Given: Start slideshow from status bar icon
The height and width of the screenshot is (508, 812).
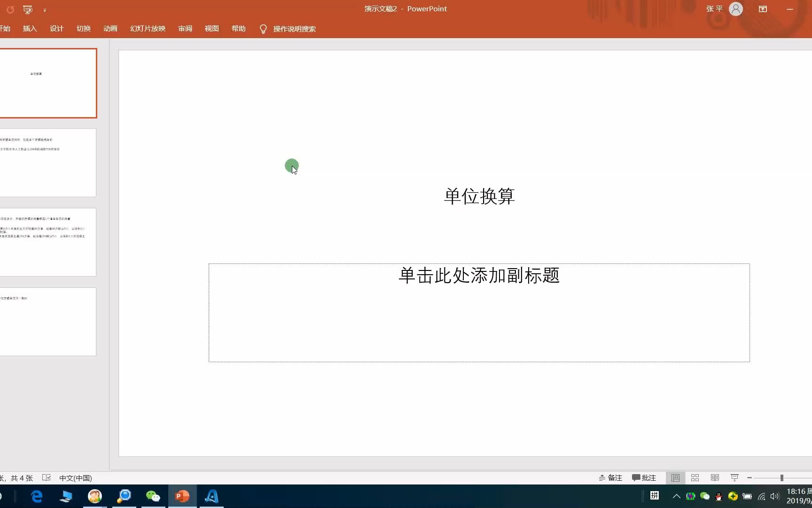Looking at the screenshot, I should tap(734, 478).
